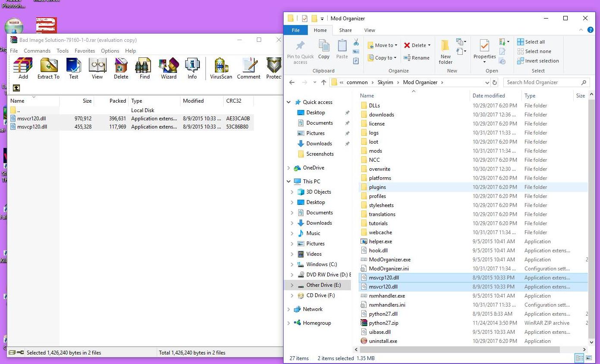Sort WinRAR list by Packed column
The height and width of the screenshot is (364, 600).
(111, 101)
